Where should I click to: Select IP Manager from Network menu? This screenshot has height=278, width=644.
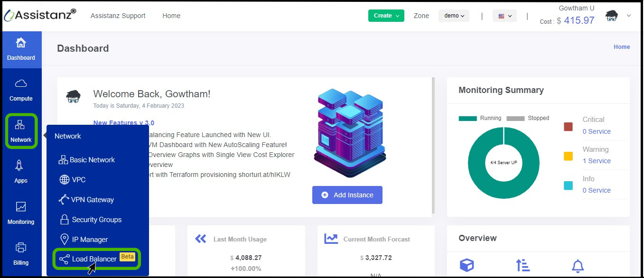pos(84,240)
